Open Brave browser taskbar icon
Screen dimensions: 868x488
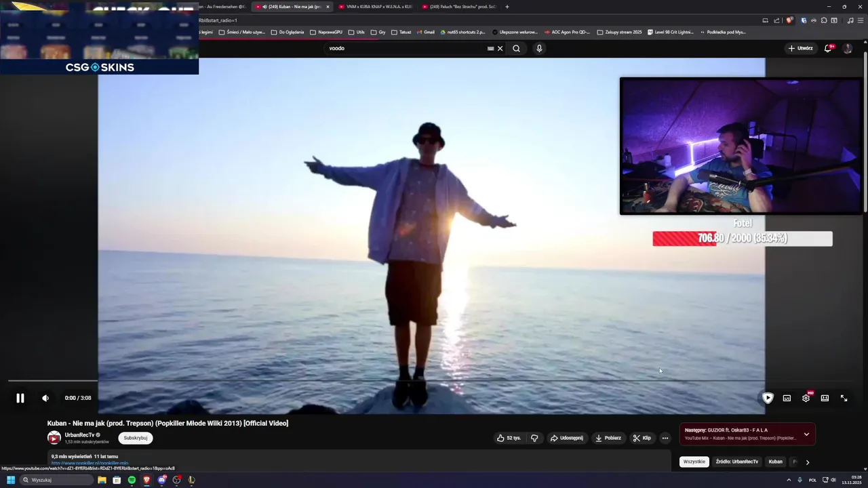(x=146, y=480)
